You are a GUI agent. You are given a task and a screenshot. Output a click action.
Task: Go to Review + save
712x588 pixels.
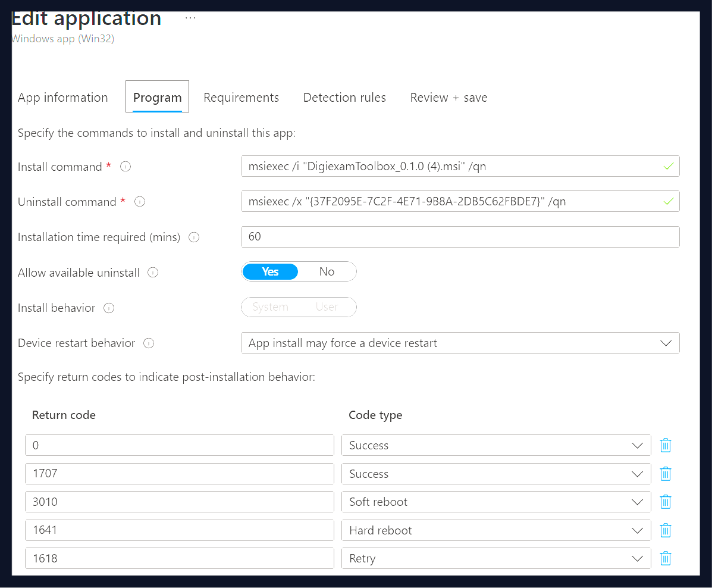point(448,97)
